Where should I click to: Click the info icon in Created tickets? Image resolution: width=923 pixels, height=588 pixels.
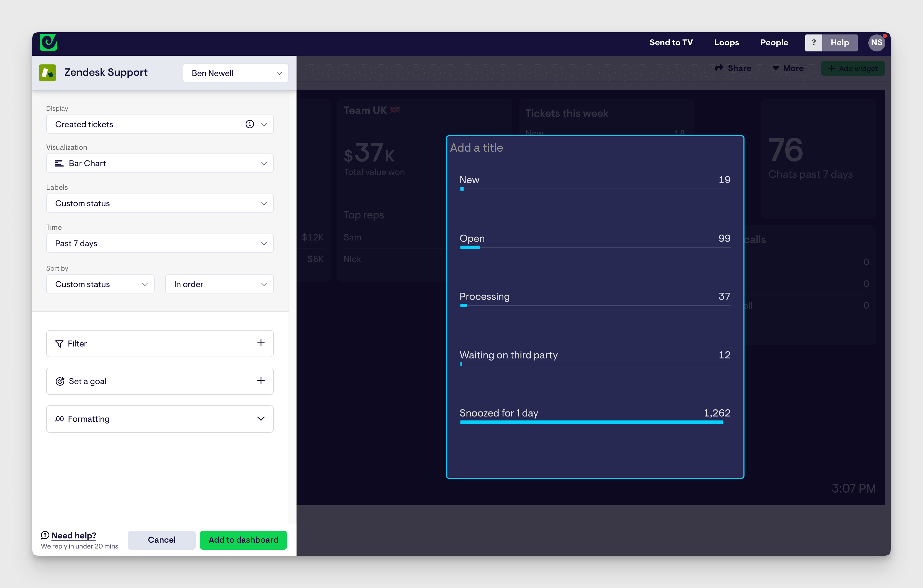click(x=250, y=124)
